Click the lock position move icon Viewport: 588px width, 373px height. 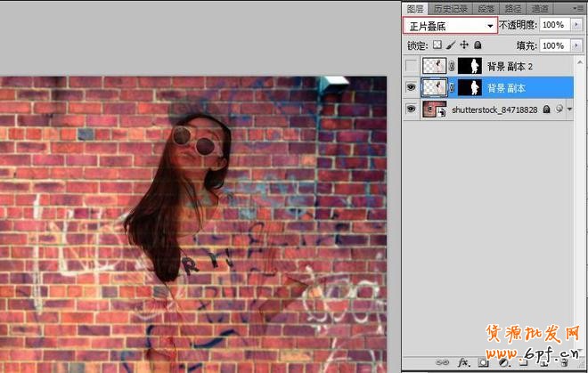[463, 45]
